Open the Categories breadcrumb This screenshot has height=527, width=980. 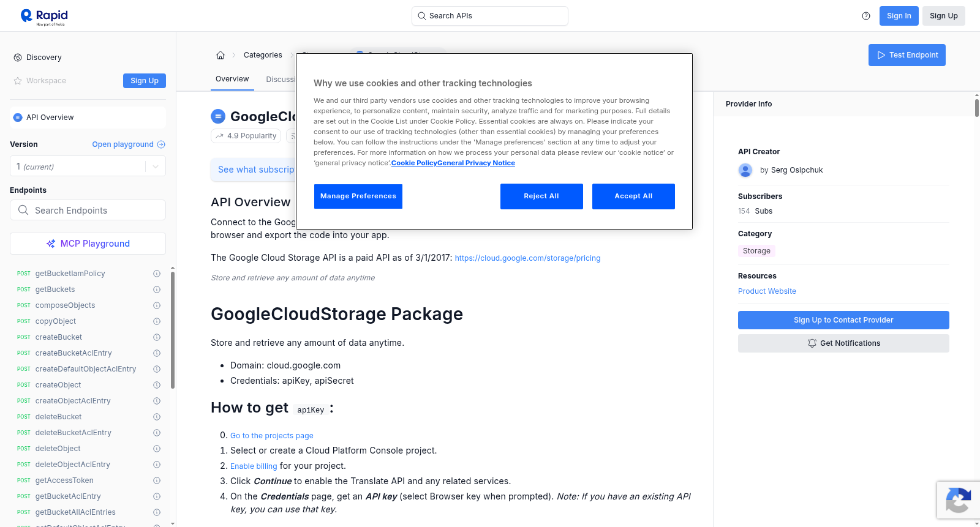(263, 55)
